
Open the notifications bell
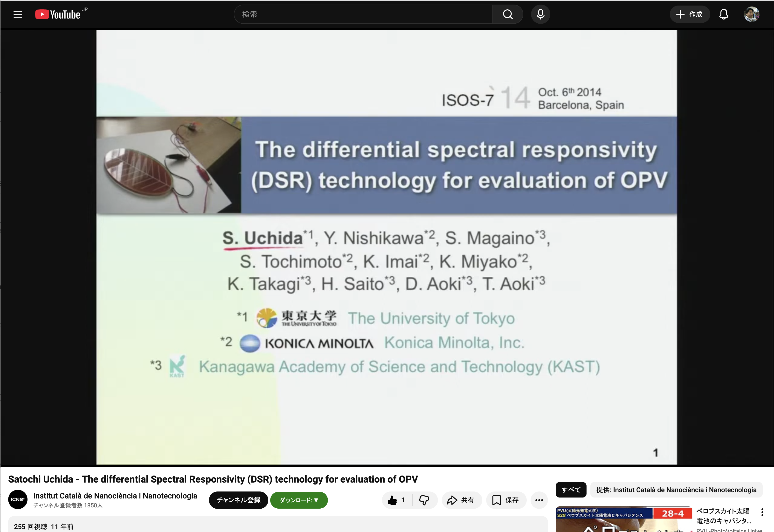pyautogui.click(x=723, y=14)
